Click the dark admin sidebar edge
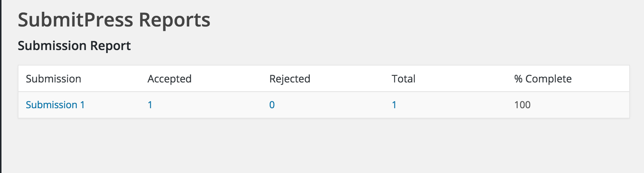The width and height of the screenshot is (644, 173). (x=1, y=86)
